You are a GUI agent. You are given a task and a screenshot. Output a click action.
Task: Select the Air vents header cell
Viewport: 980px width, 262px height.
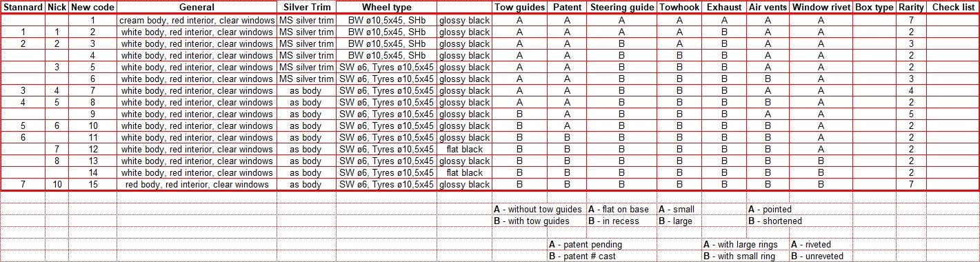pos(768,7)
